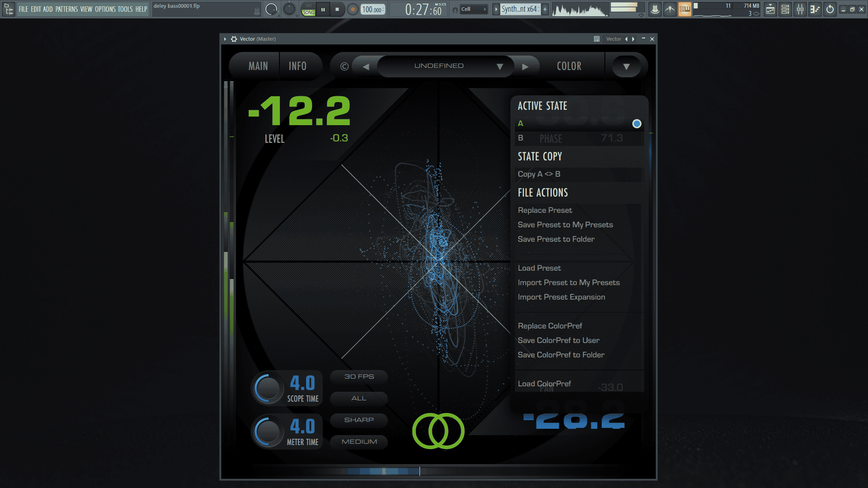Image resolution: width=868 pixels, height=488 pixels.
Task: Open the OPTIONS menu
Action: pyautogui.click(x=105, y=9)
